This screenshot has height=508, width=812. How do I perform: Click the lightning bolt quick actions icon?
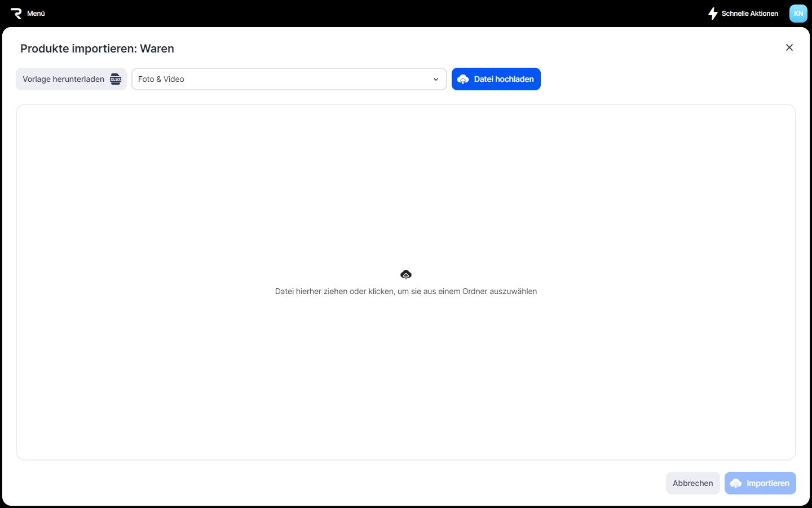713,14
